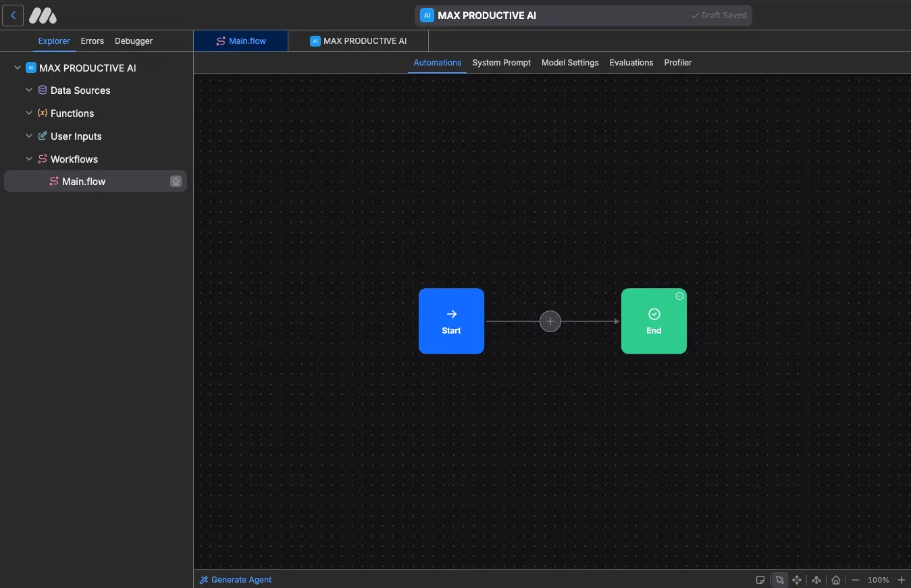Expand the Data Sources section
The height and width of the screenshot is (588, 911).
(29, 90)
